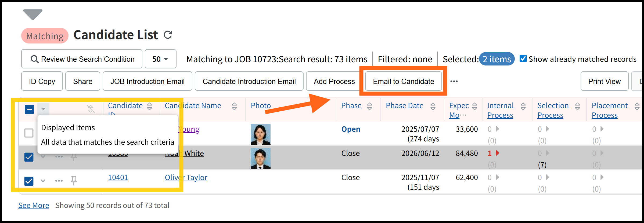
Task: Open the See More link
Action: pos(34,205)
